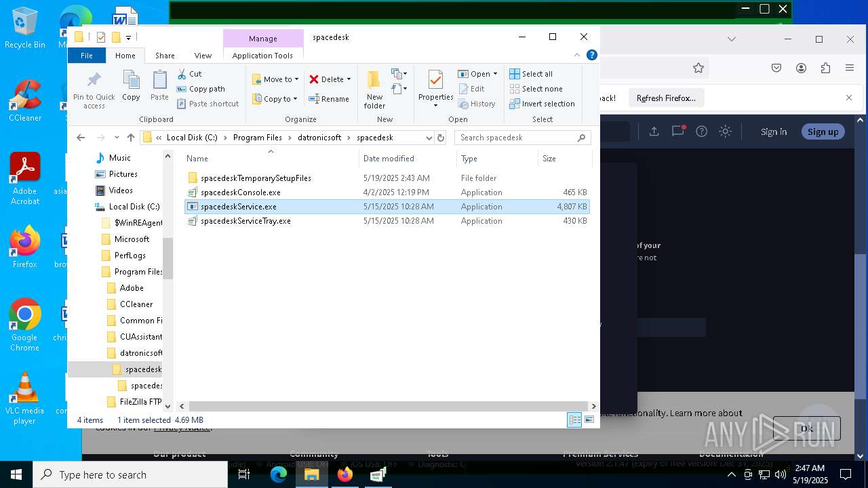
Task: Sort by Size column header
Action: pyautogui.click(x=564, y=159)
